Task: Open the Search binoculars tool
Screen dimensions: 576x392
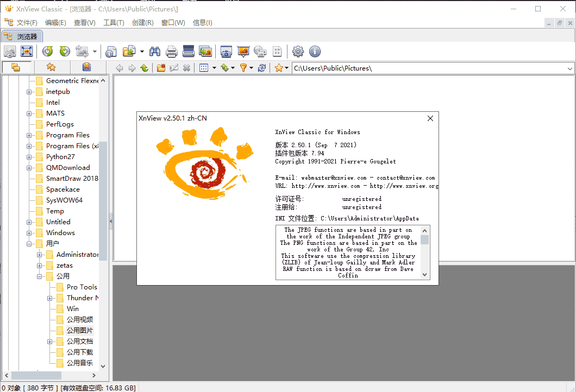Action: click(x=155, y=52)
